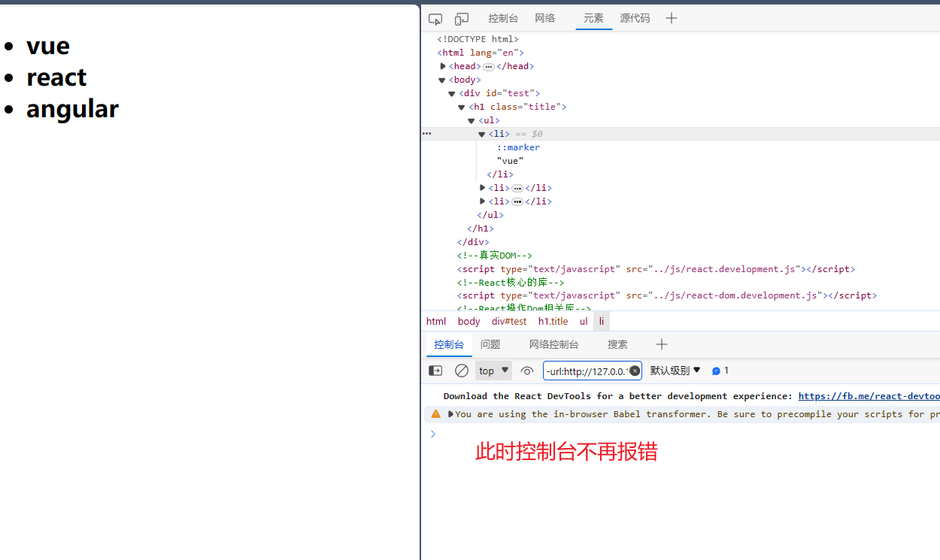The width and height of the screenshot is (940, 560).
Task: Switch to the top 控制台 tab
Action: coord(503,18)
